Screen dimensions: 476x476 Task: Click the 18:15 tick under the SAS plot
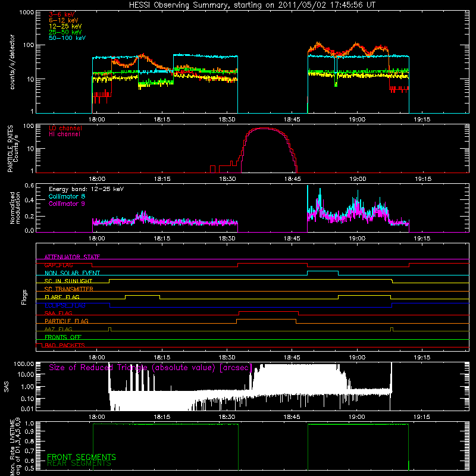[162, 417]
